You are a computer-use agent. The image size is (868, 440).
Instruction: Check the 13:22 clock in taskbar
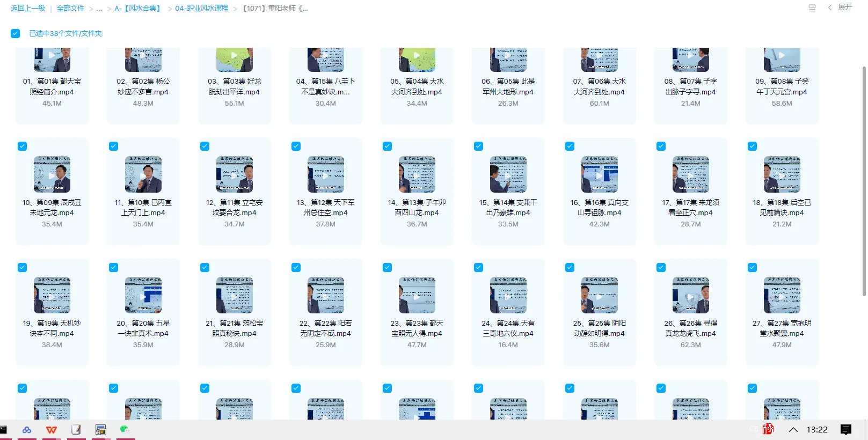(x=817, y=430)
